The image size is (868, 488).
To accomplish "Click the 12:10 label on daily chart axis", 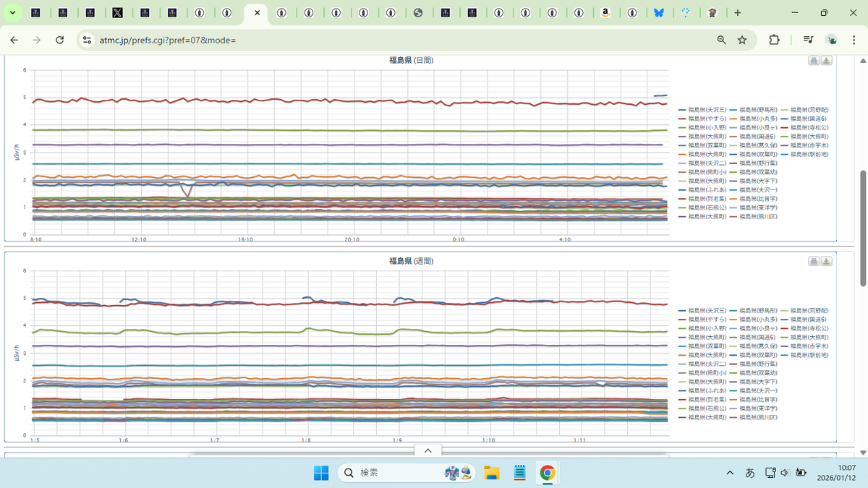I will click(139, 239).
